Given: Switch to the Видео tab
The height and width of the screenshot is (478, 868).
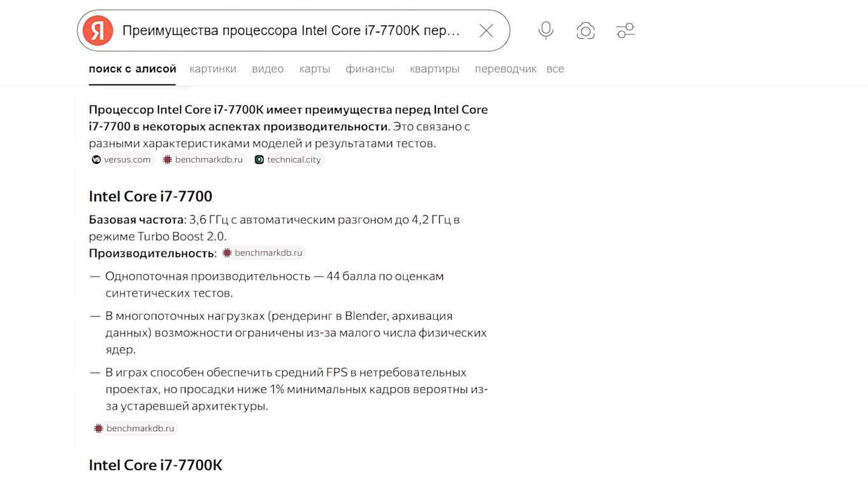Looking at the screenshot, I should click(x=268, y=69).
